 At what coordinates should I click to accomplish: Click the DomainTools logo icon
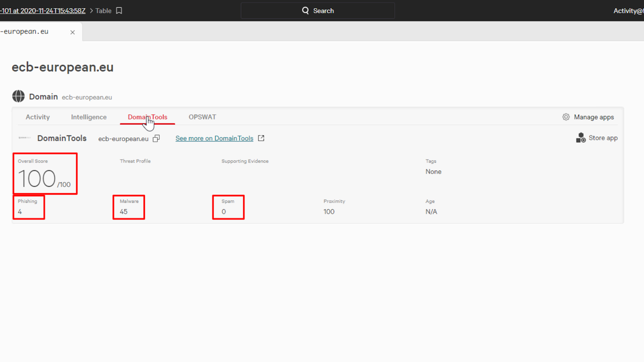tap(25, 138)
